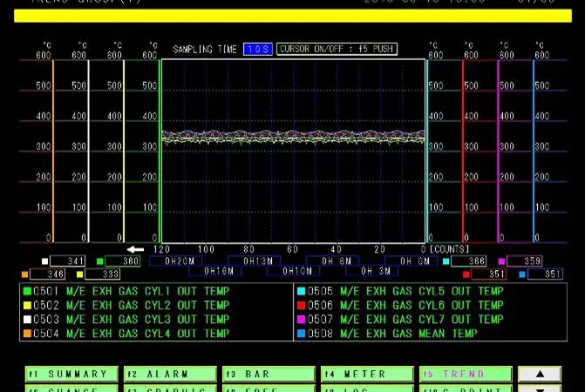This screenshot has height=392, width=585.
Task: Select the 0H 3M time marker
Action: coord(372,271)
